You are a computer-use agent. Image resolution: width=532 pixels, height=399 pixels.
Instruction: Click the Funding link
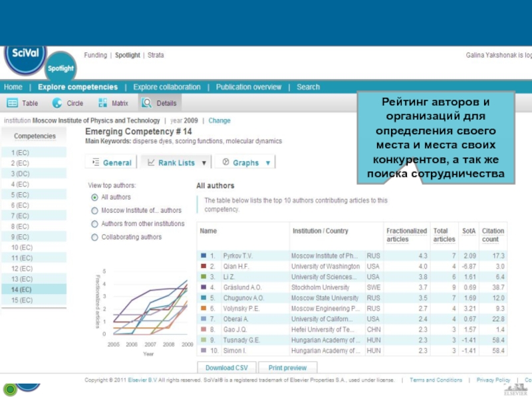click(x=95, y=55)
